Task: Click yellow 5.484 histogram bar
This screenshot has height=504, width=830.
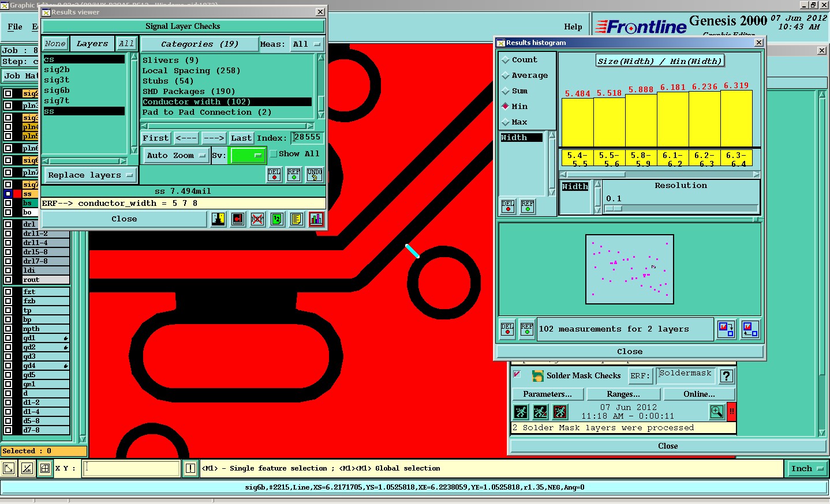Action: (578, 122)
